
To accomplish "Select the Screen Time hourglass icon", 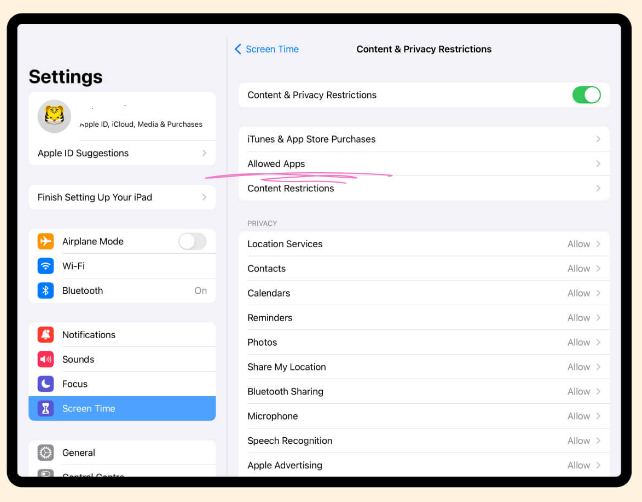I will tap(46, 408).
